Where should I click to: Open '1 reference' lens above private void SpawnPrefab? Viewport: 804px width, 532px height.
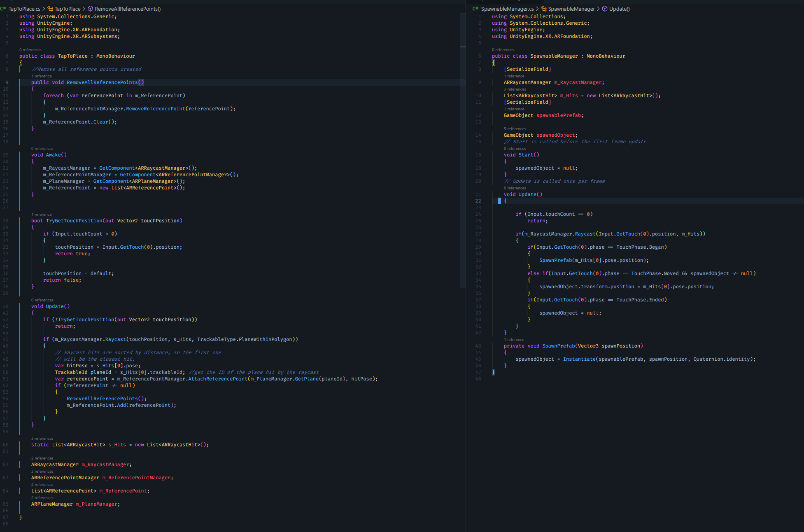point(514,340)
